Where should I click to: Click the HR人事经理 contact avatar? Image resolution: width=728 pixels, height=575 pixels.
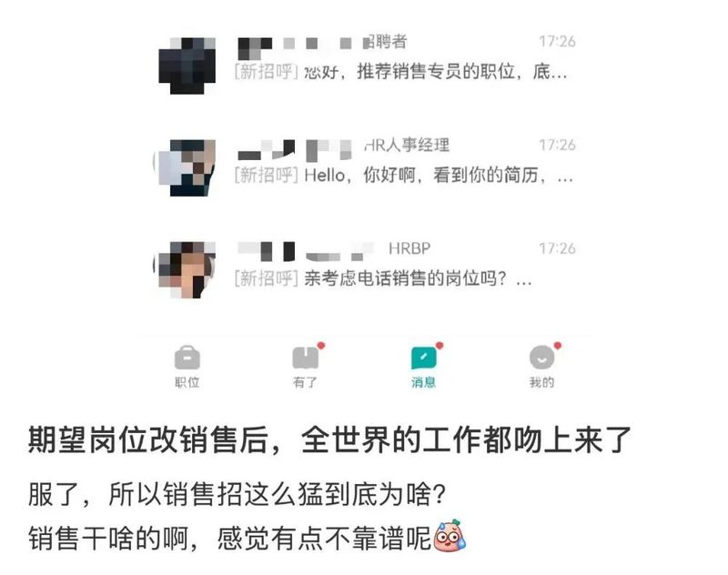tap(187, 168)
